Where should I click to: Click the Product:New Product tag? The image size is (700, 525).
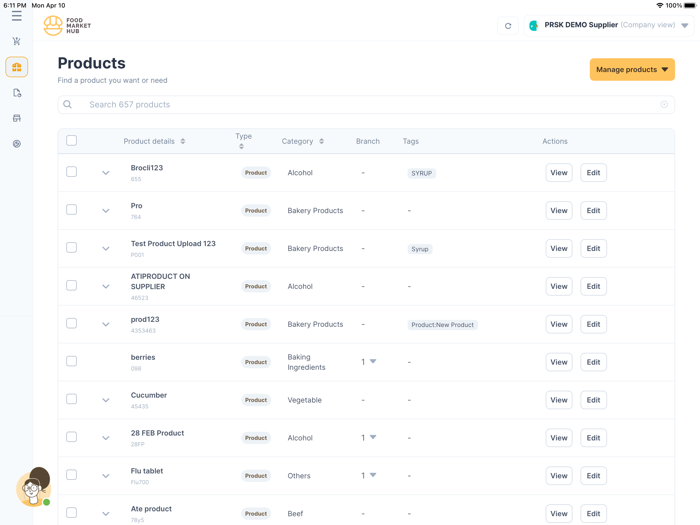[x=442, y=325]
